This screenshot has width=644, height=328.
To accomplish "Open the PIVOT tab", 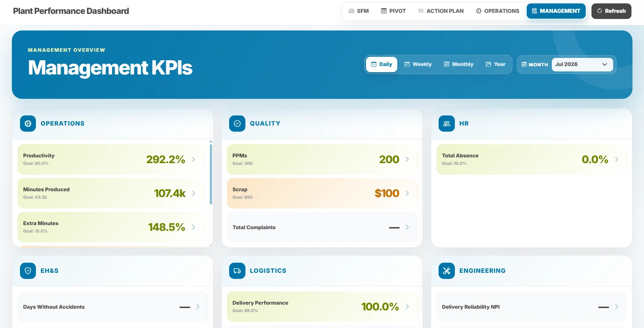I will [x=393, y=11].
